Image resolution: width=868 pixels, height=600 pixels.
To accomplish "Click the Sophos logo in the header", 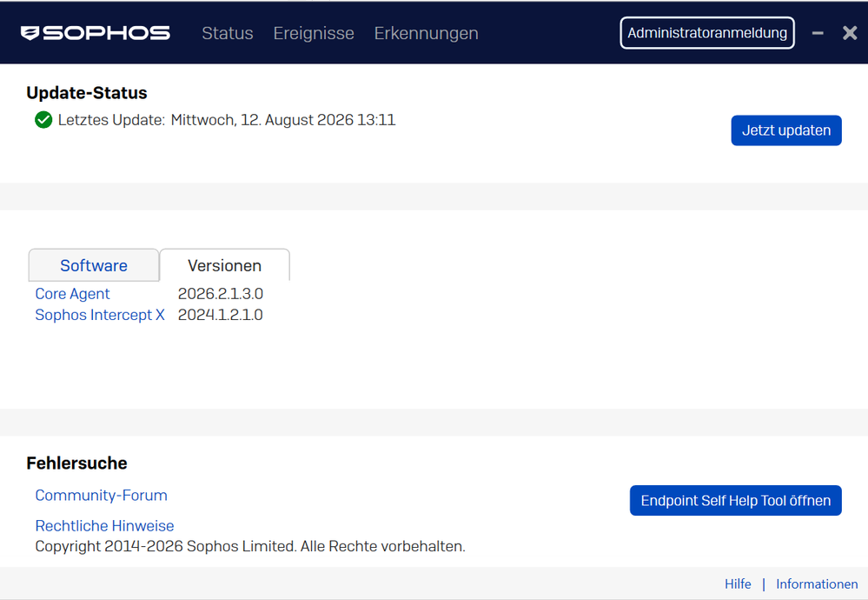I will (96, 33).
